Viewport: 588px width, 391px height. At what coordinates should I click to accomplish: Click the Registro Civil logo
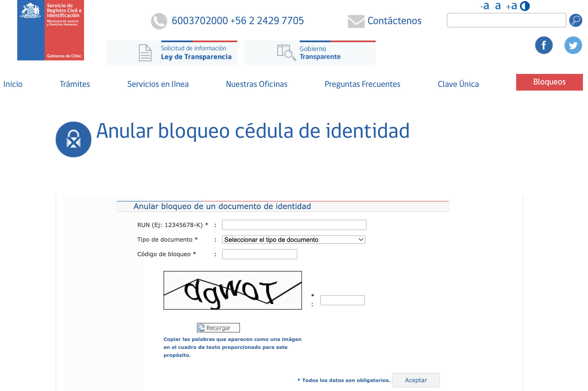pos(50,30)
